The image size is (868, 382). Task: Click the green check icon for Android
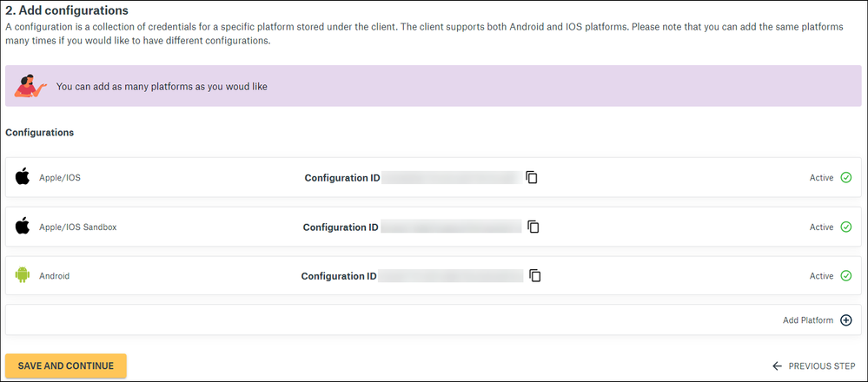click(x=846, y=275)
